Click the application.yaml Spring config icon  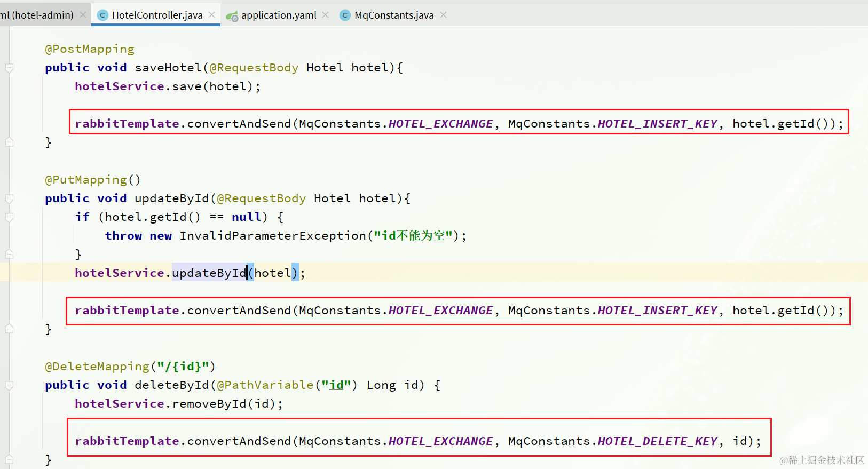point(232,16)
